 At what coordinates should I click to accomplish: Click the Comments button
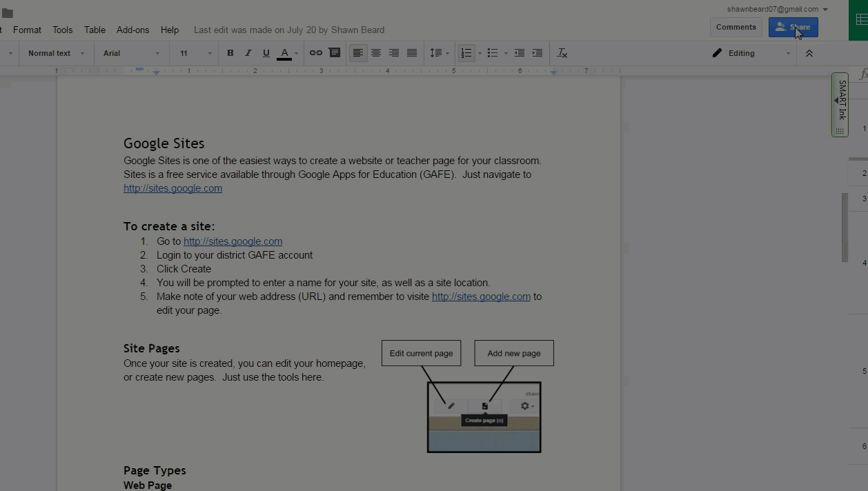tap(736, 27)
